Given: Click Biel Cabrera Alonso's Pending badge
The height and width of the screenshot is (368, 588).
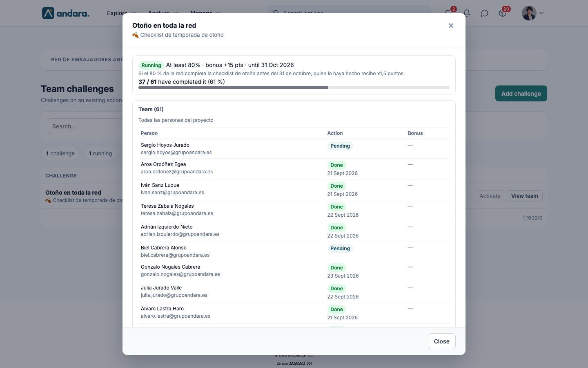Looking at the screenshot, I should [340, 249].
